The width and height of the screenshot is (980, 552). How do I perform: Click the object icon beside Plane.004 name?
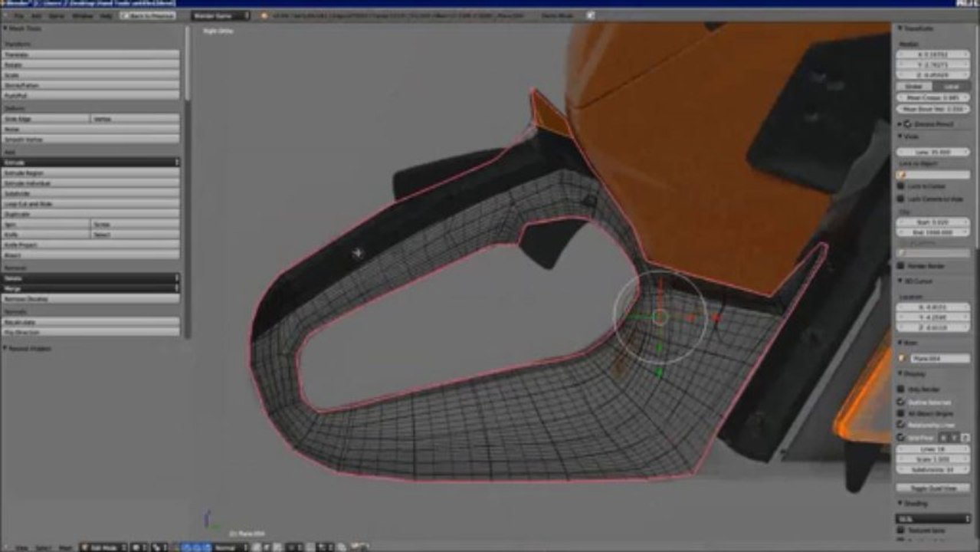pos(903,358)
